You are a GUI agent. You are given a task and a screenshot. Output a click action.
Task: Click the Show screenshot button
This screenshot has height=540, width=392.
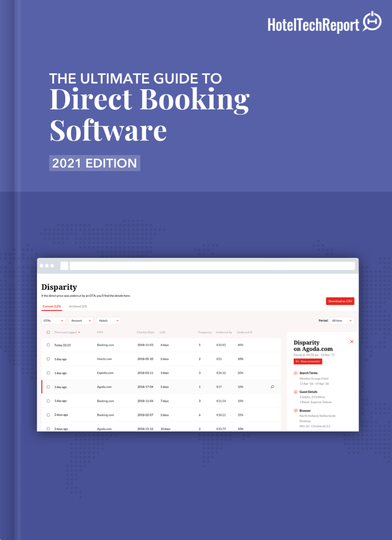[308, 361]
